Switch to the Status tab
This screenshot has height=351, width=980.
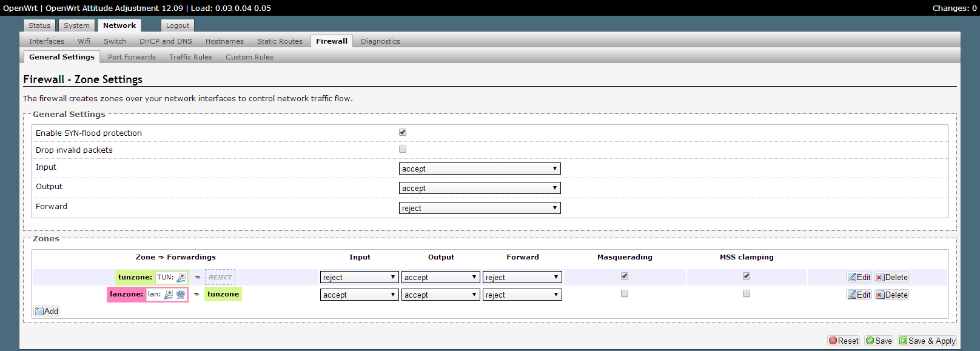click(x=39, y=25)
